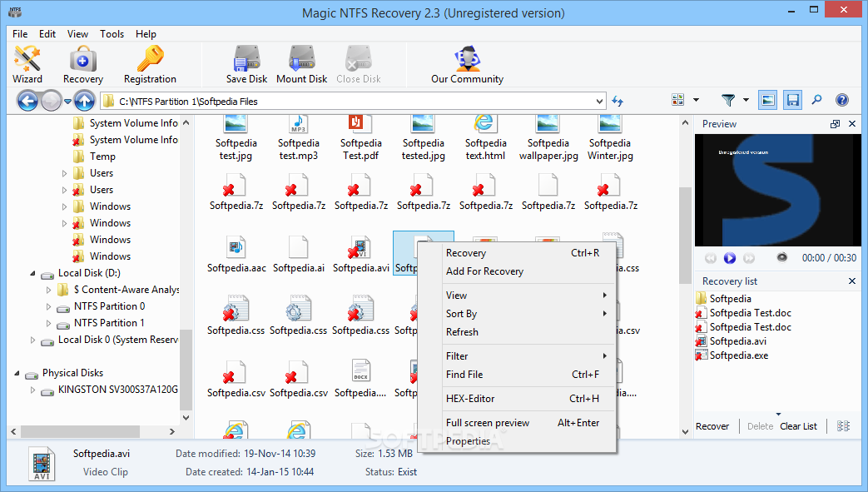Click the preview fast-forward button
Viewport: 868px width, 492px height.
pyautogui.click(x=749, y=257)
